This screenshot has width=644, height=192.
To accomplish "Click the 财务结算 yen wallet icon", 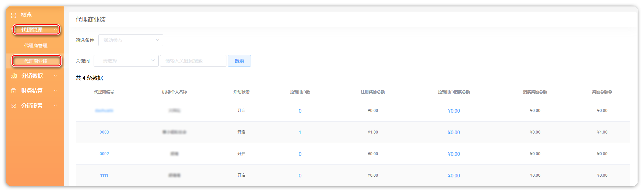I will coord(14,91).
